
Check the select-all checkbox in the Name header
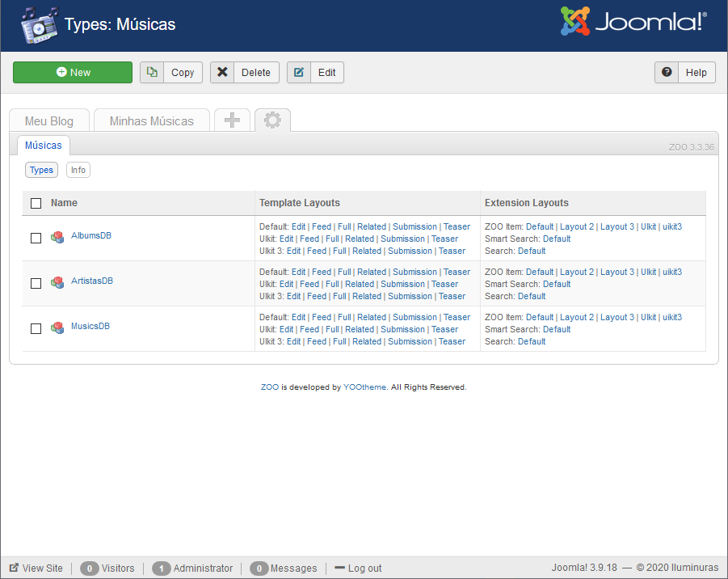pos(36,203)
